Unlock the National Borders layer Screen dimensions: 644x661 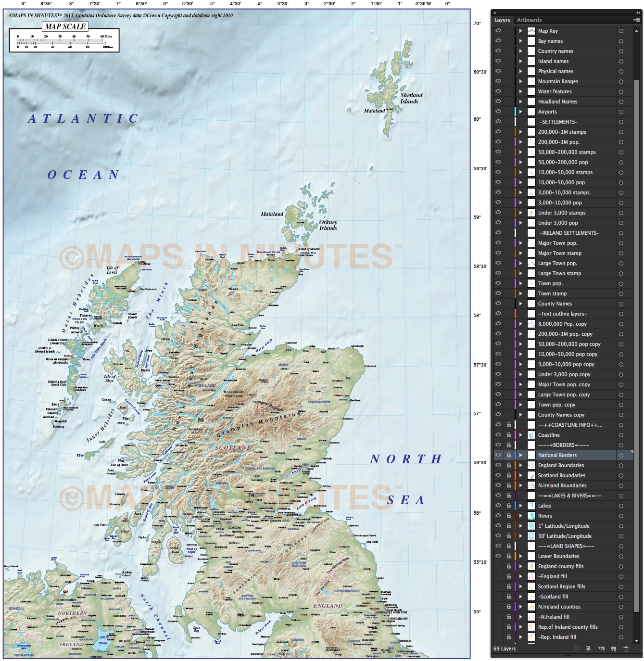508,455
